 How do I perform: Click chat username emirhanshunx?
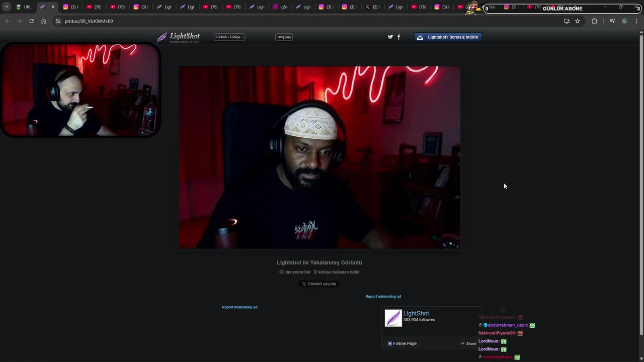(498, 357)
